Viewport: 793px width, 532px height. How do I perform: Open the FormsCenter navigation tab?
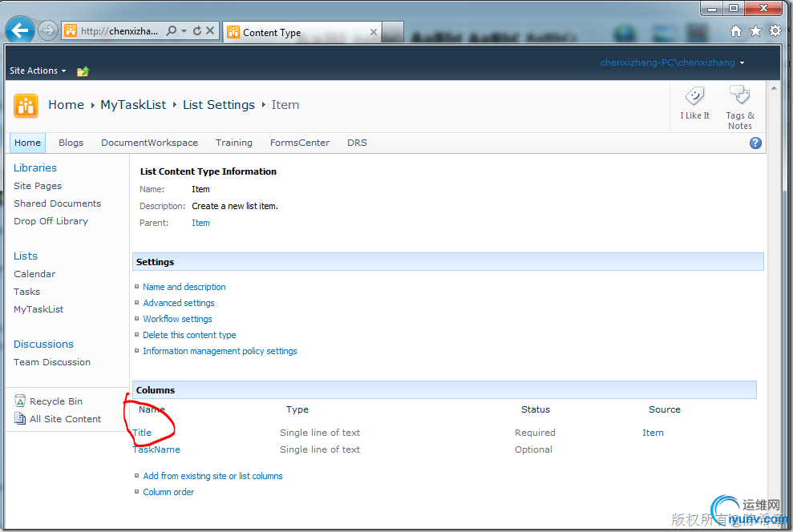(x=299, y=143)
